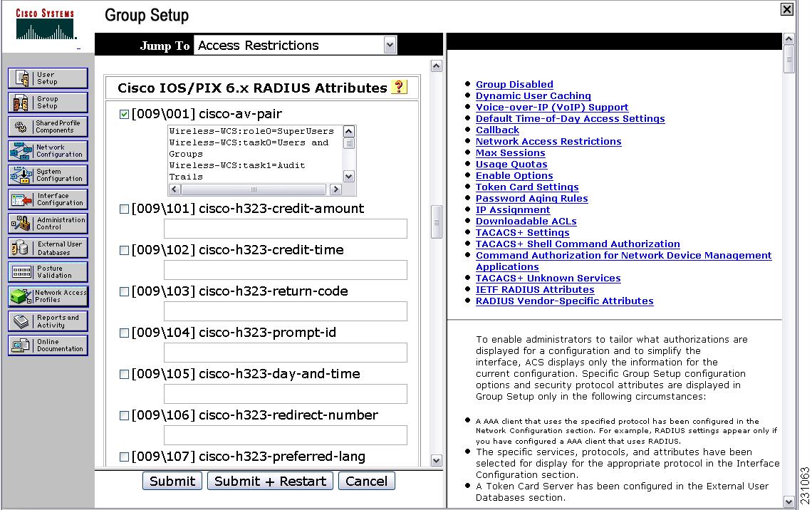Open the IP Assignment link
The height and width of the screenshot is (510, 812).
[x=513, y=209]
